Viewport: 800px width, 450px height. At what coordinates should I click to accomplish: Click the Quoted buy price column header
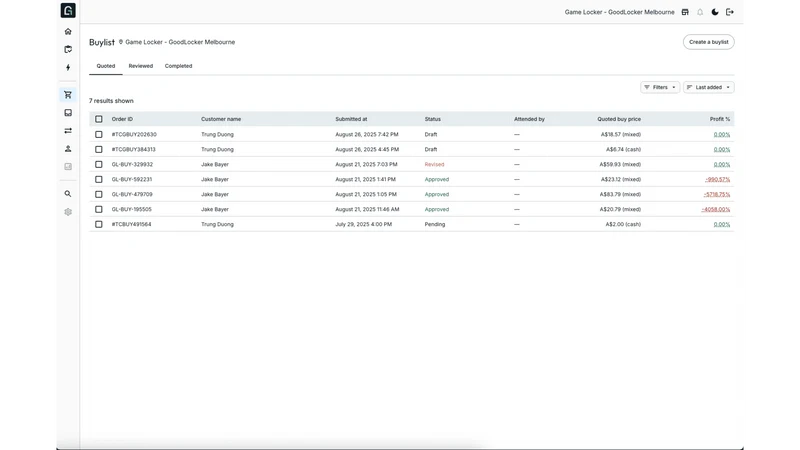pos(619,119)
